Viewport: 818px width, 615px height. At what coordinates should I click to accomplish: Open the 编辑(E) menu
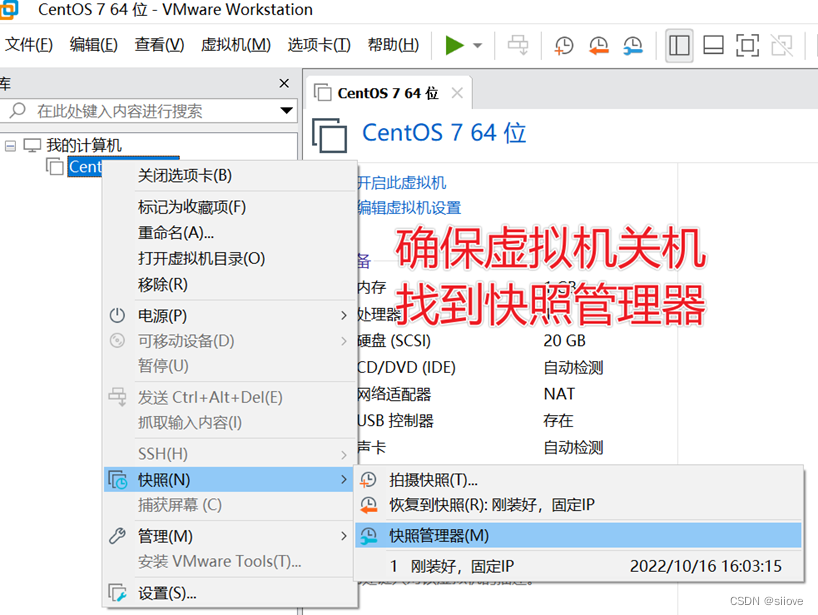(x=93, y=45)
